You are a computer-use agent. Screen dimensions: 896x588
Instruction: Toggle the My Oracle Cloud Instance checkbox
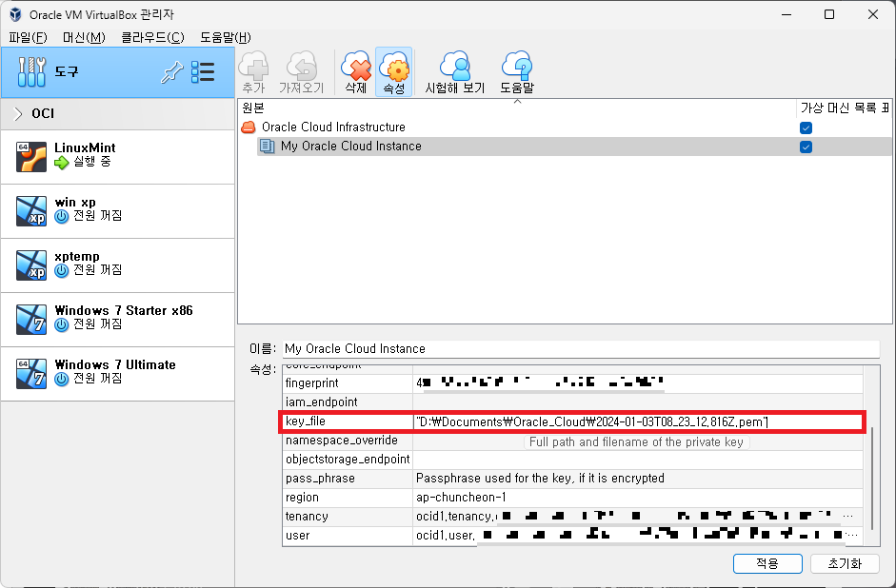coord(806,147)
